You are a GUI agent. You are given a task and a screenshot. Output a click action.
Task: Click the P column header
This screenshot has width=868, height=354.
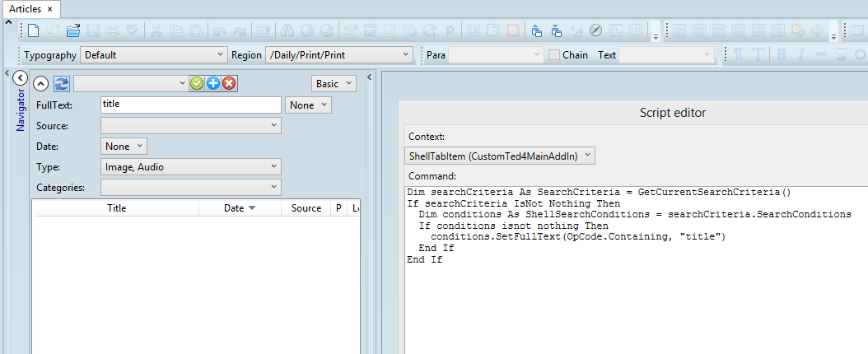pyautogui.click(x=338, y=208)
